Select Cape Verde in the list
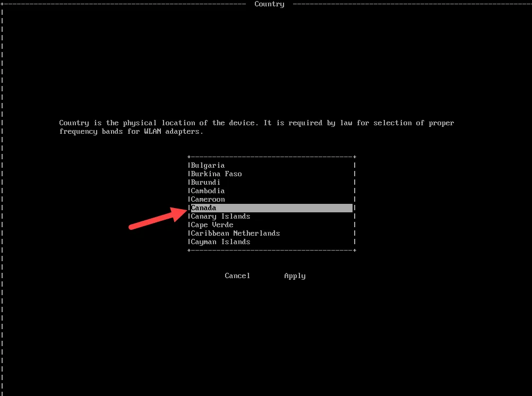Screen dimensions: 532x396 click(x=271, y=225)
